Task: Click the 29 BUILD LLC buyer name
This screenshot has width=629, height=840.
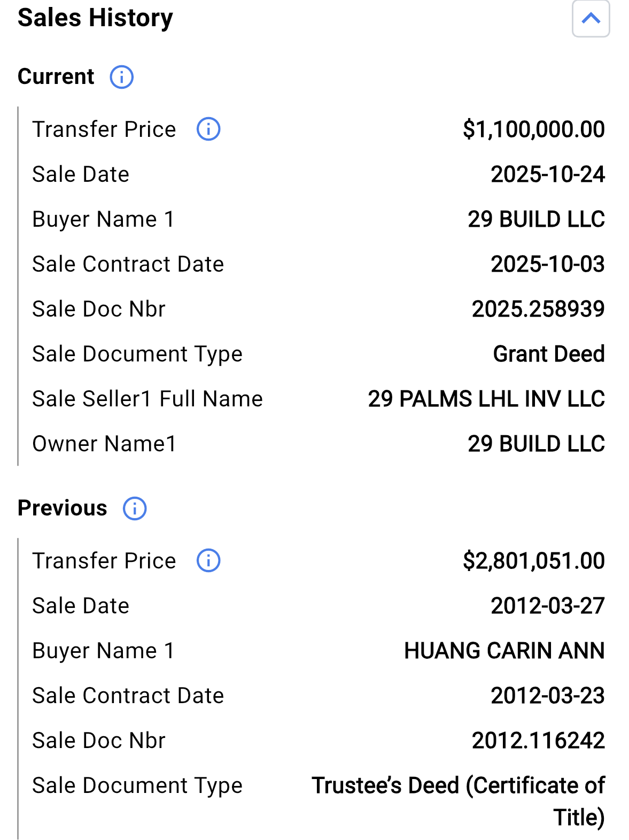Action: pyautogui.click(x=536, y=219)
